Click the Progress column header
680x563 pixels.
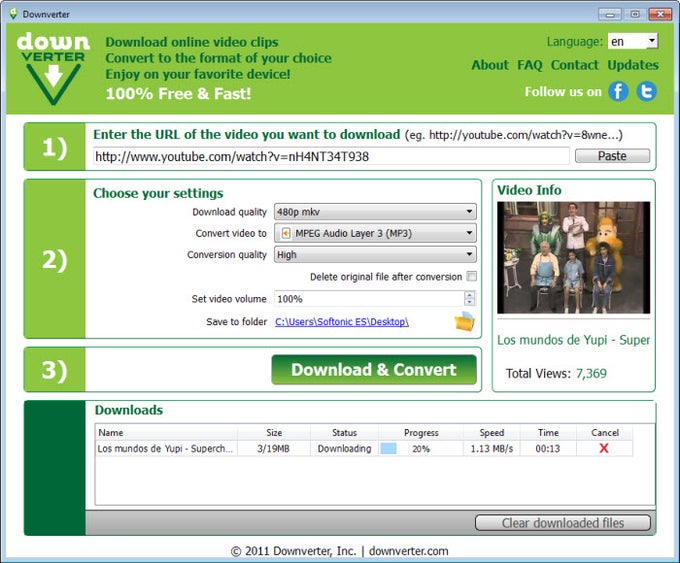[x=421, y=432]
